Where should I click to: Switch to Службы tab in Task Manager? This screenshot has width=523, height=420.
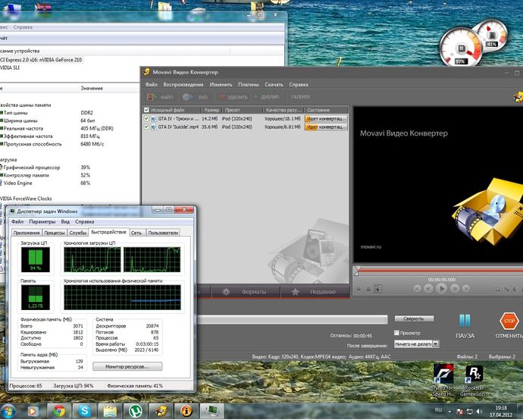(x=78, y=233)
